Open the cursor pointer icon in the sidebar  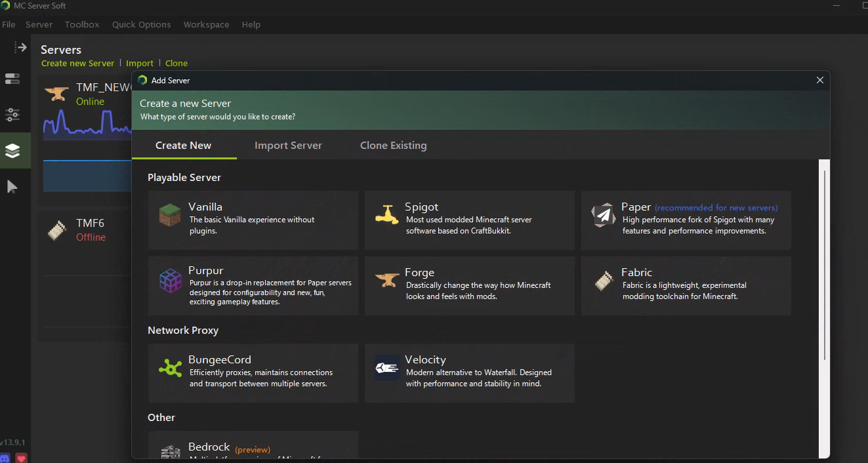pyautogui.click(x=12, y=187)
